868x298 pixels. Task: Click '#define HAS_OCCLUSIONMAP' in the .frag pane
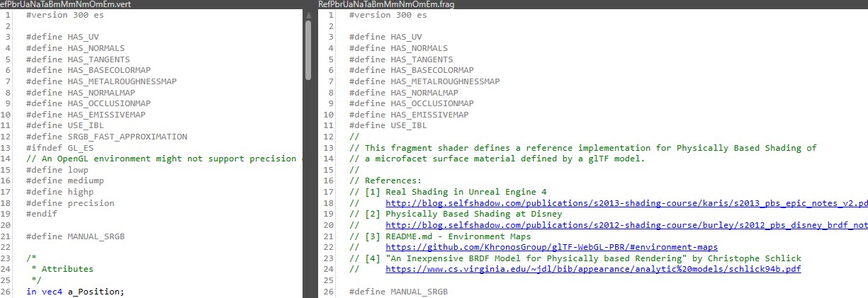(412, 103)
